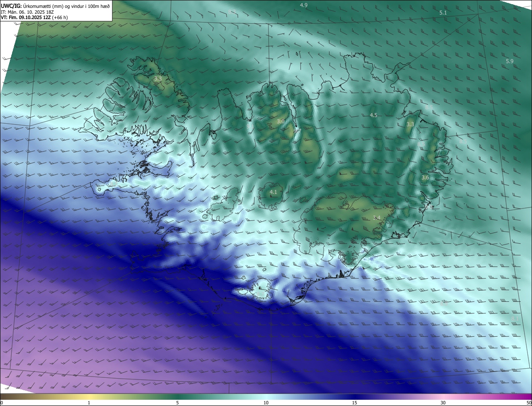Viewport: 532px width, 406px height.
Task: Click the 'UWC/IG: Úrkomumætti (mm)' title line
Action: (55, 6)
